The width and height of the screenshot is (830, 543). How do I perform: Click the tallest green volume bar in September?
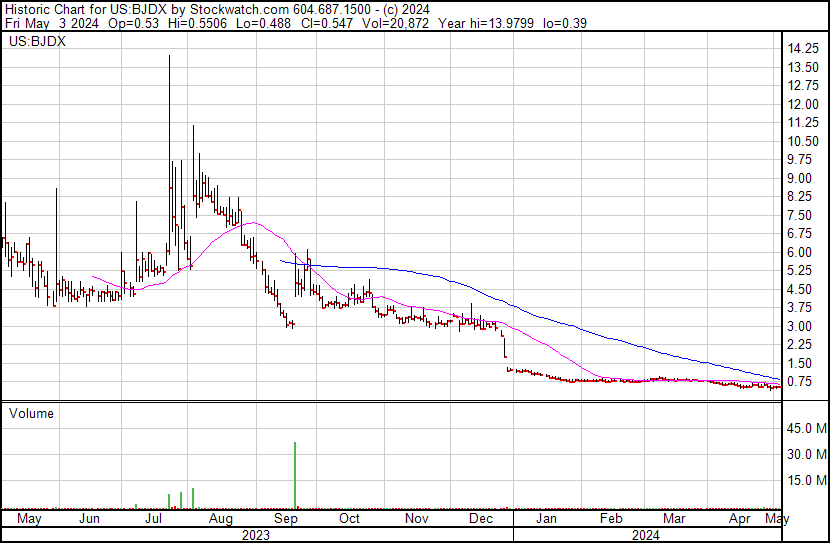pos(295,475)
